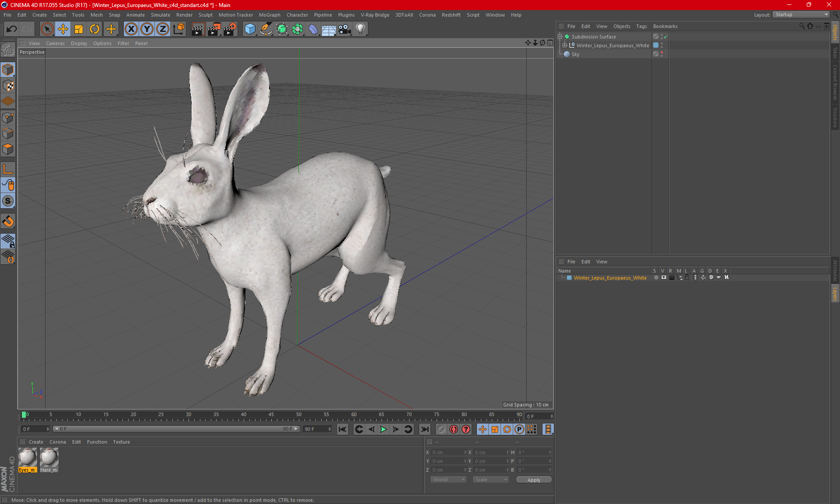
Task: Switch to Texture mode icon
Action: click(x=8, y=86)
